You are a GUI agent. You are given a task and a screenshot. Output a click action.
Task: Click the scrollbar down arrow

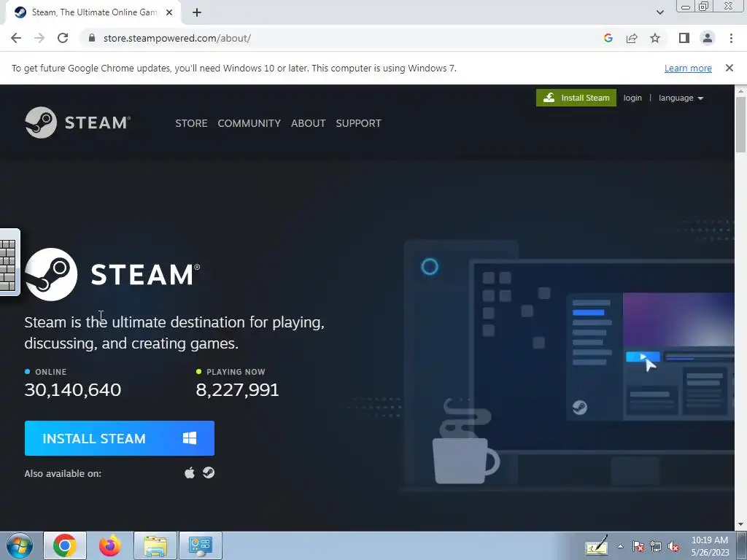(x=740, y=525)
